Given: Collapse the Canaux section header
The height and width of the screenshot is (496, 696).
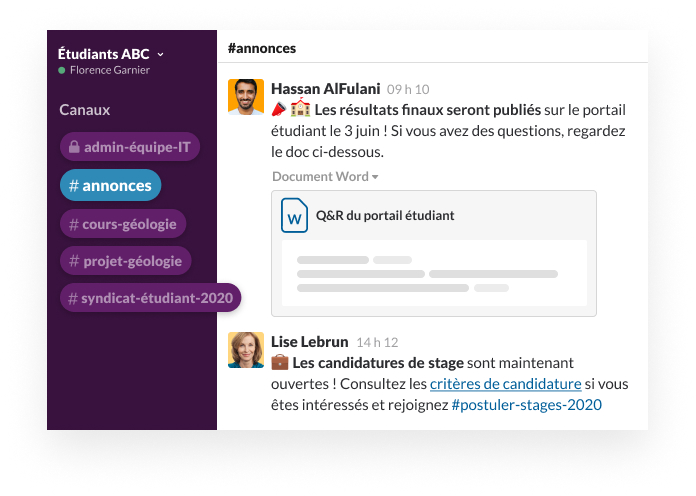Looking at the screenshot, I should coord(85,110).
